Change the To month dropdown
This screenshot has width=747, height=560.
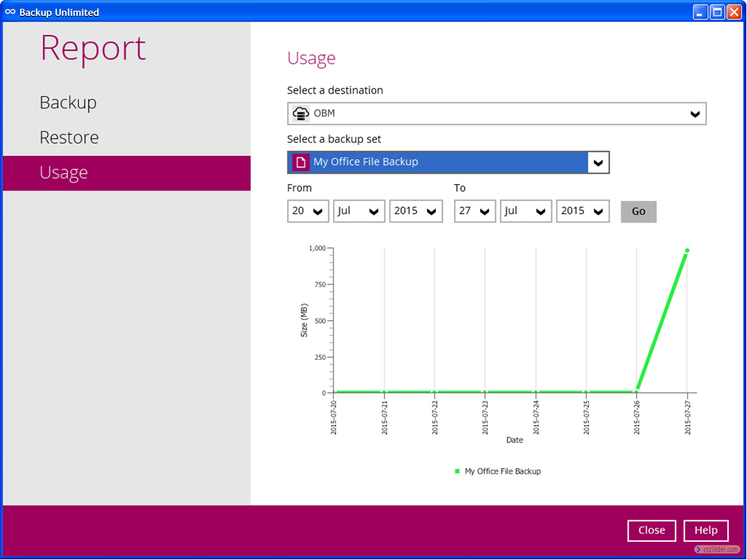(x=526, y=211)
